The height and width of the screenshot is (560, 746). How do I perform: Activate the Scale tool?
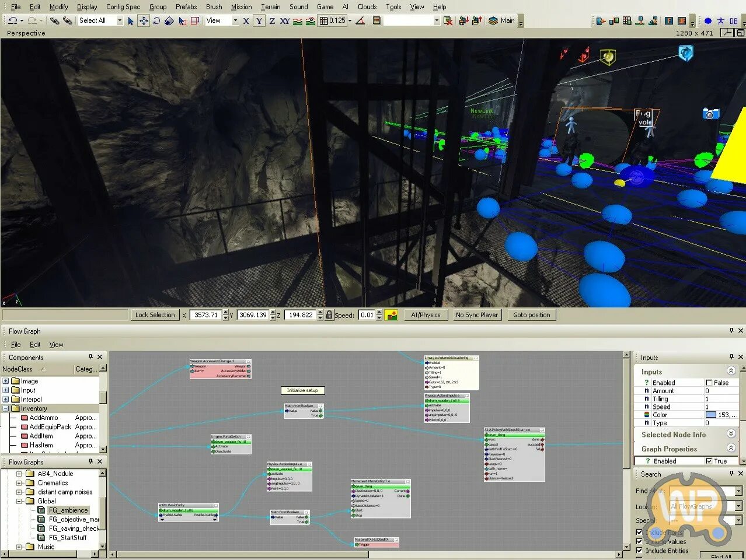(x=169, y=20)
